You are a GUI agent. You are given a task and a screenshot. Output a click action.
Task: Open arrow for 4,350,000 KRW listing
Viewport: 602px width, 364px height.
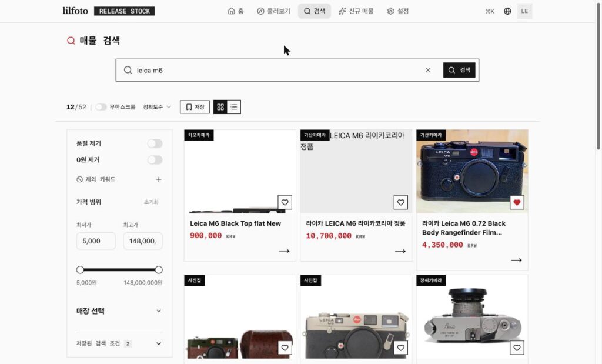click(x=516, y=261)
